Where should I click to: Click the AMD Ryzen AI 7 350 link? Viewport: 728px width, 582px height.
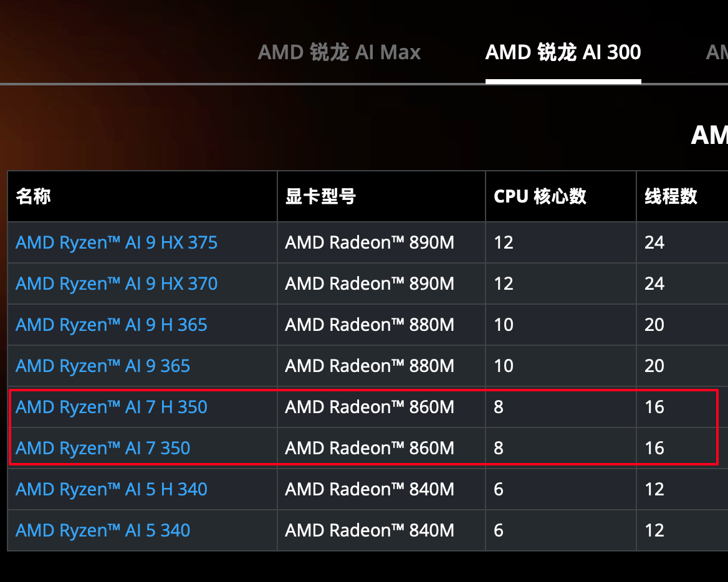pos(103,447)
